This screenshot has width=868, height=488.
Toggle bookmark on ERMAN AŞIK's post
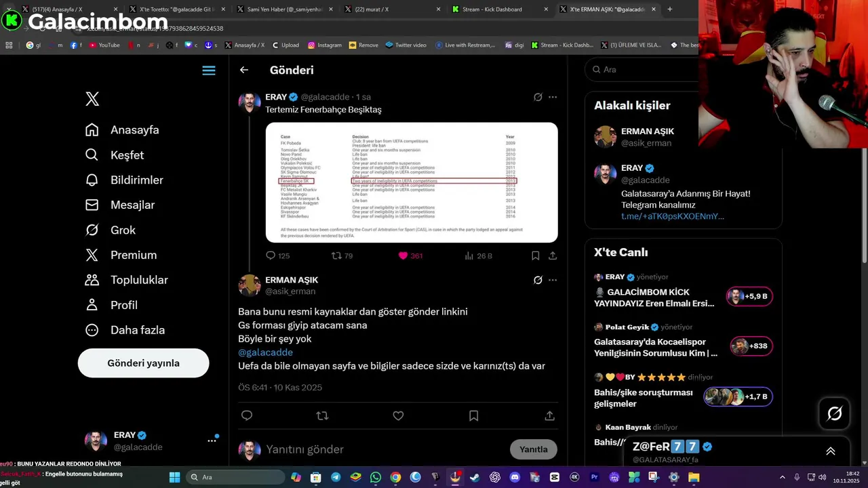474,415
